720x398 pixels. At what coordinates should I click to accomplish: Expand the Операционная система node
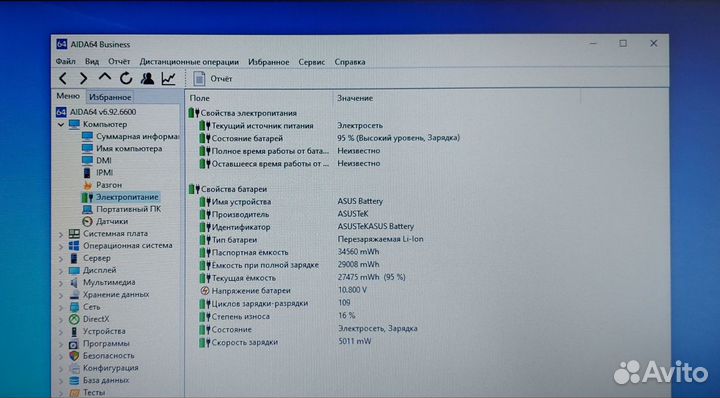point(61,247)
